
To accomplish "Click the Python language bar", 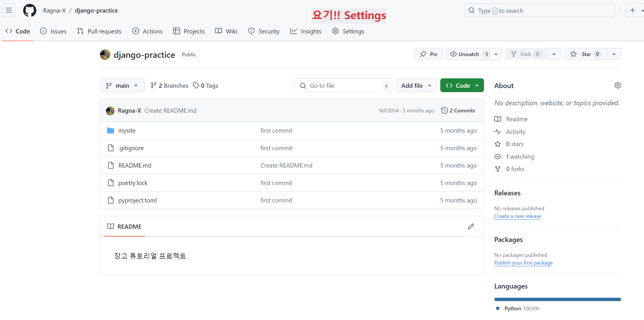I will pyautogui.click(x=557, y=299).
